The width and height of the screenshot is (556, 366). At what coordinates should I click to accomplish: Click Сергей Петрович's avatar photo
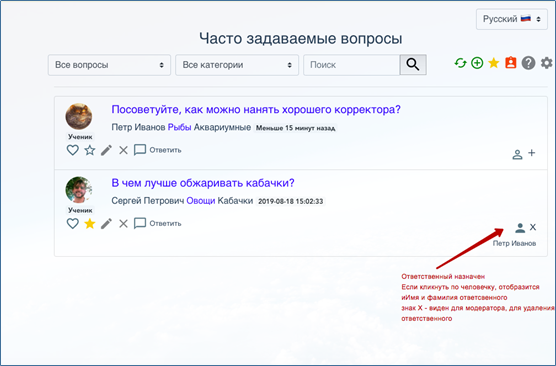tap(79, 190)
